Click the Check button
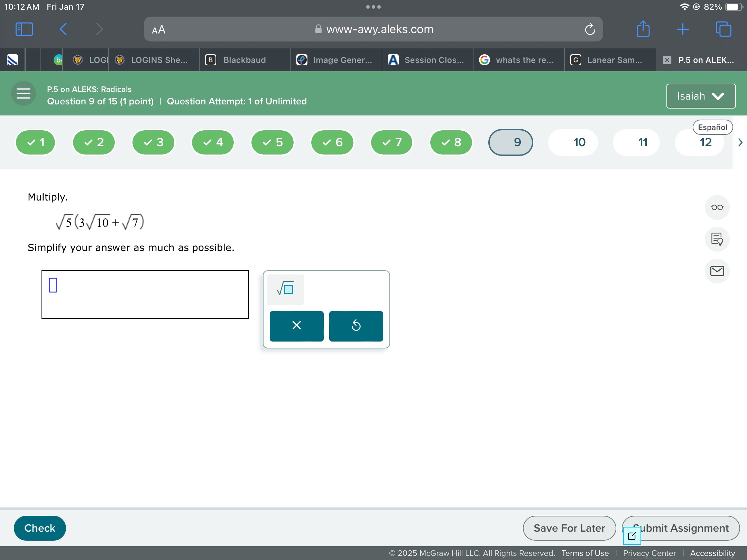 pos(40,528)
